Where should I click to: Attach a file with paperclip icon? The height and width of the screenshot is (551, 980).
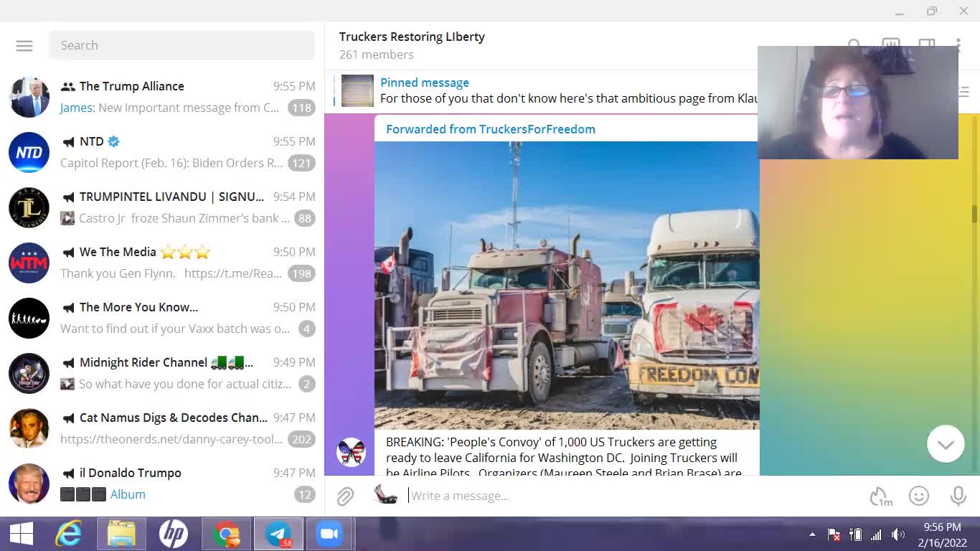click(345, 496)
